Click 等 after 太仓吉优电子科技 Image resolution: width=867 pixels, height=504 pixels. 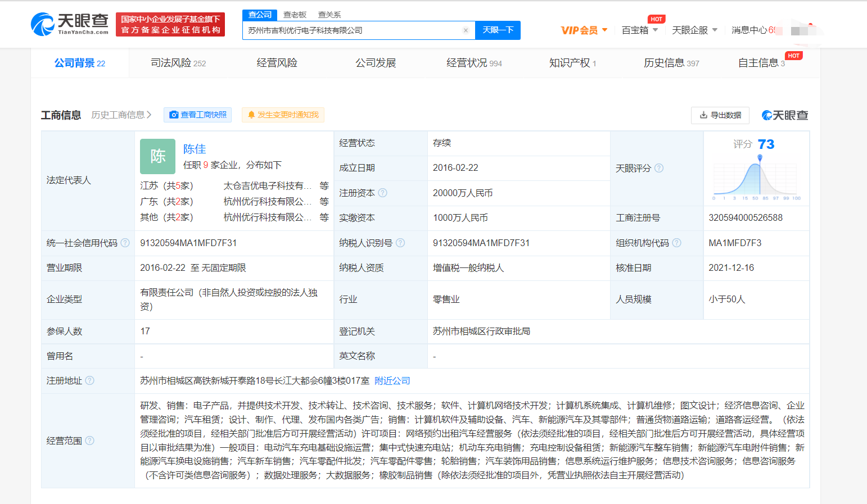click(x=324, y=186)
